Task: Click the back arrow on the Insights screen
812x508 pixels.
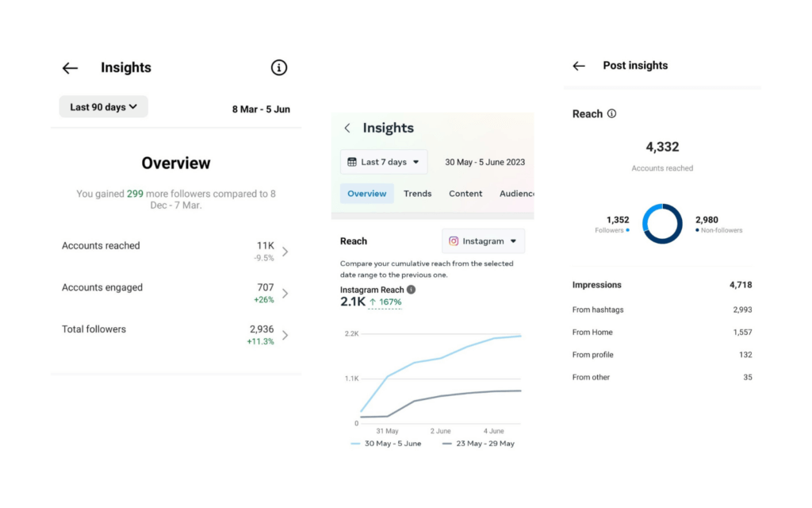Action: point(70,68)
